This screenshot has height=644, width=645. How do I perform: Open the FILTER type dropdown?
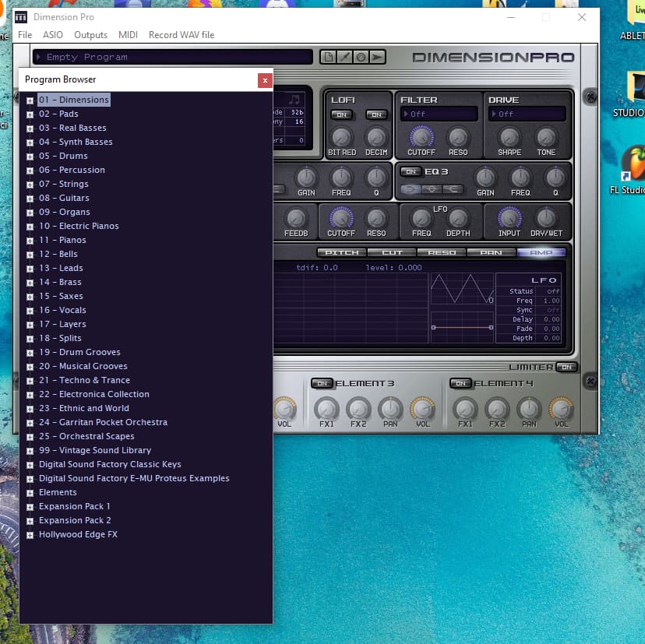[x=439, y=114]
